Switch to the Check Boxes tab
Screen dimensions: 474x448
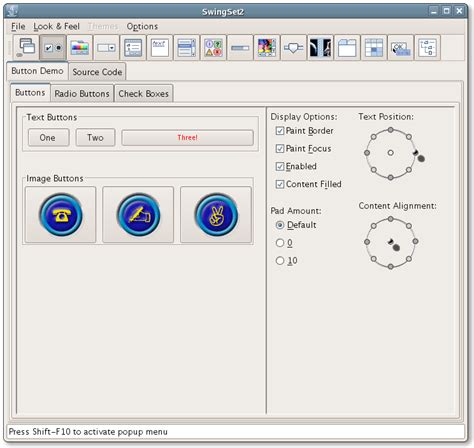[144, 94]
